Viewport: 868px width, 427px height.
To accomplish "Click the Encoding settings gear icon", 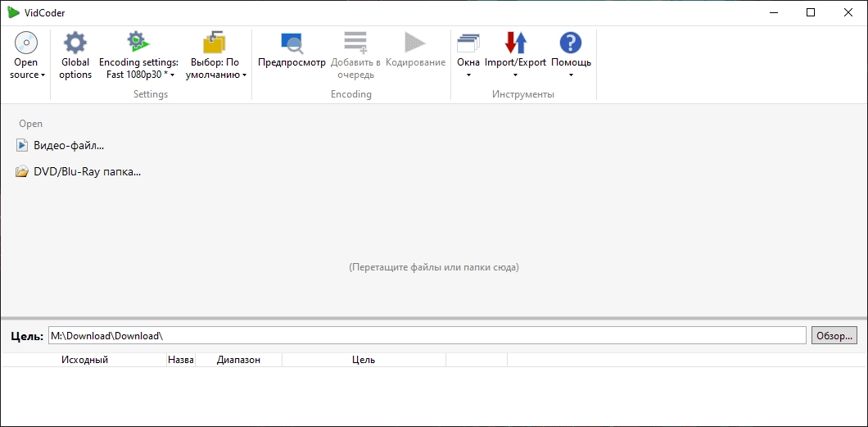I will click(x=138, y=42).
